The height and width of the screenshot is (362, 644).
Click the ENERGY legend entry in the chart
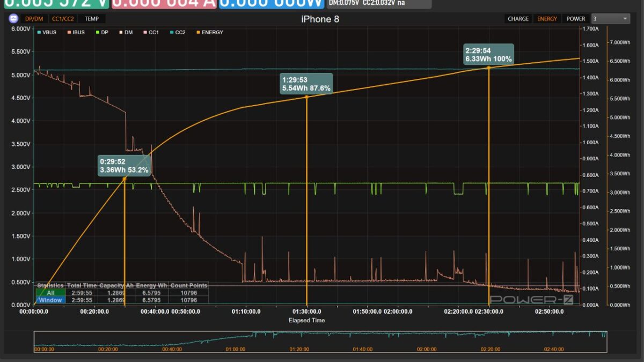210,32
